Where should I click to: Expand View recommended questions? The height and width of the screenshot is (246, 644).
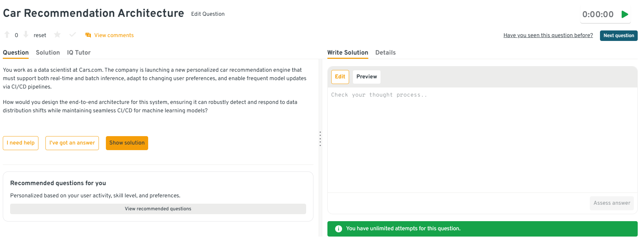158,209
